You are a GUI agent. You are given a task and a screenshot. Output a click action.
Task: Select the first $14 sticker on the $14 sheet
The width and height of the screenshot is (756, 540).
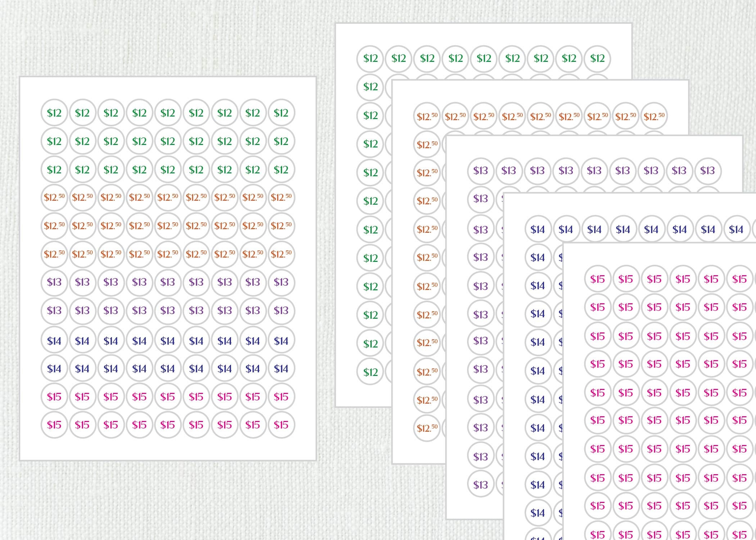coord(539,230)
